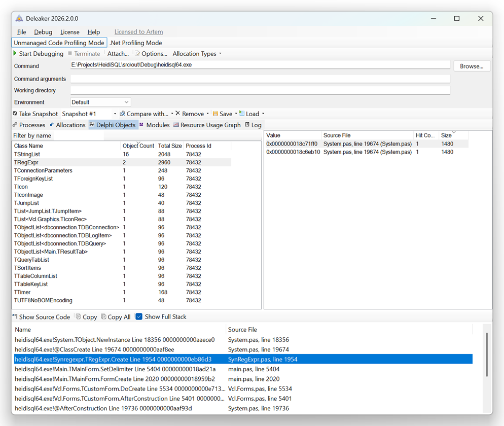
Task: Select the @ClassCreate Line 19674 frame
Action: tap(243, 349)
